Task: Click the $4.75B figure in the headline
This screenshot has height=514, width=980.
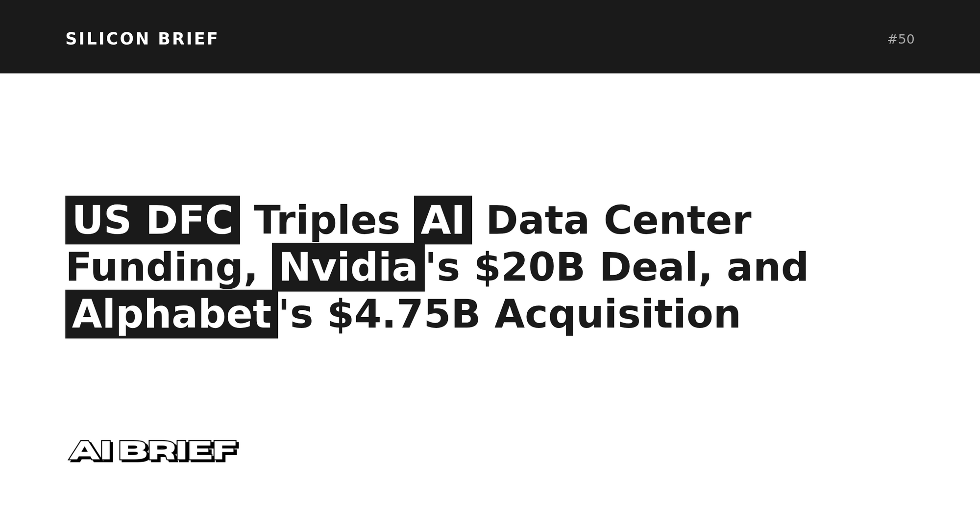Action: pyautogui.click(x=403, y=314)
